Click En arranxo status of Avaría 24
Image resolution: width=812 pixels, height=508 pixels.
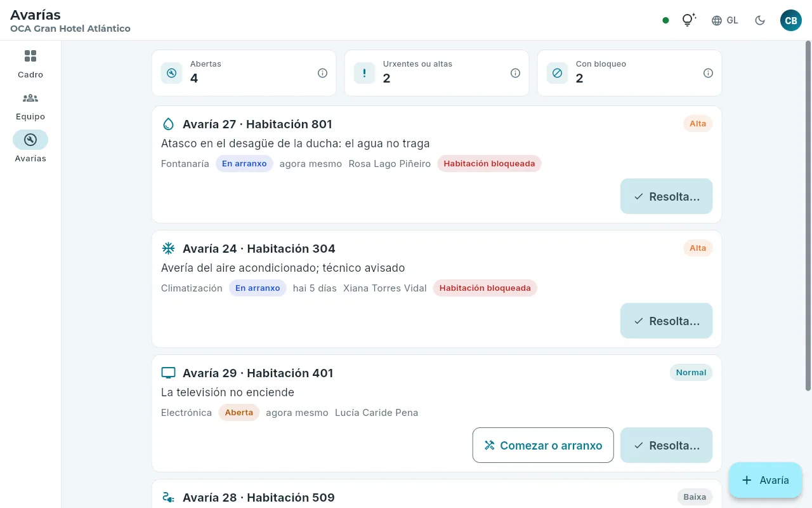point(258,288)
